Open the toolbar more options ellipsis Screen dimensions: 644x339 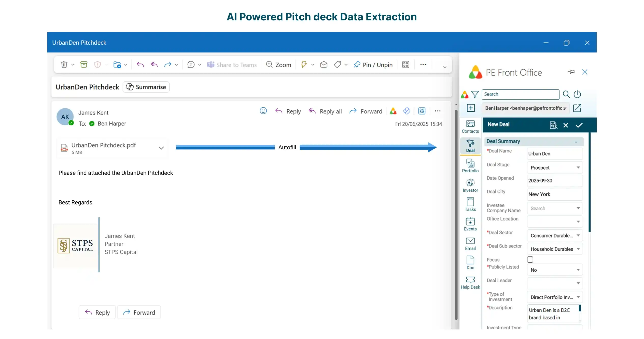pyautogui.click(x=423, y=64)
